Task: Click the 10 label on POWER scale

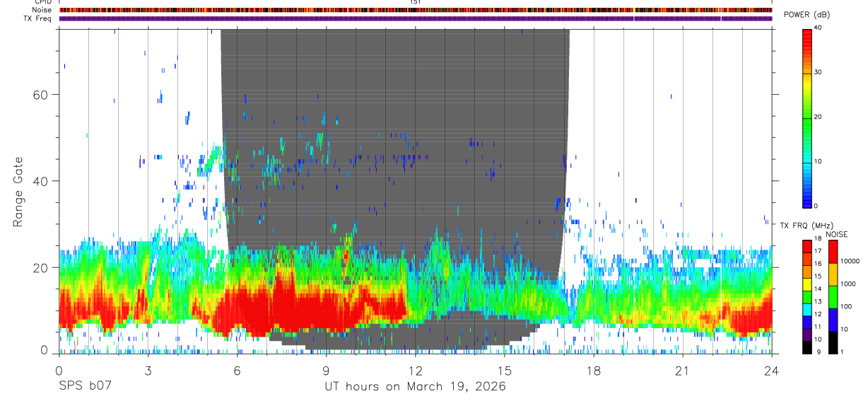Action: 818,161
